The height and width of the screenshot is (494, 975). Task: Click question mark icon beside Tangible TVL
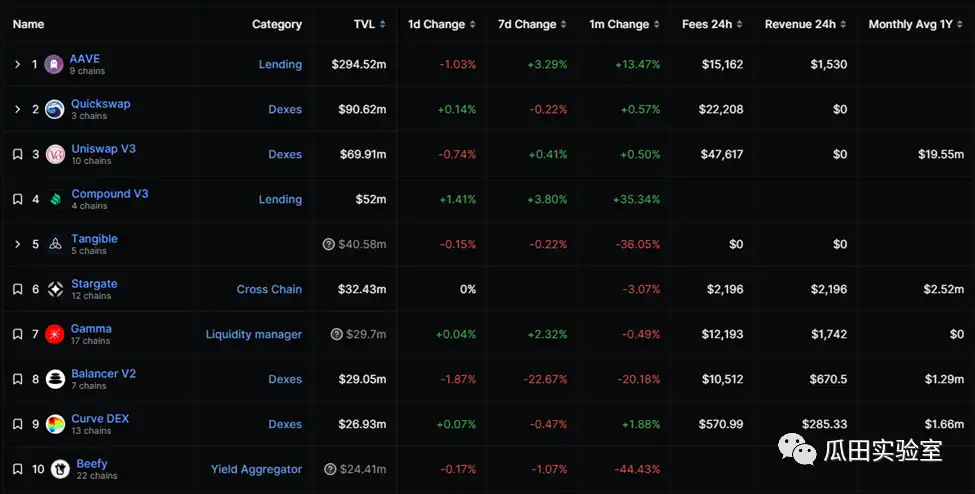tap(328, 244)
